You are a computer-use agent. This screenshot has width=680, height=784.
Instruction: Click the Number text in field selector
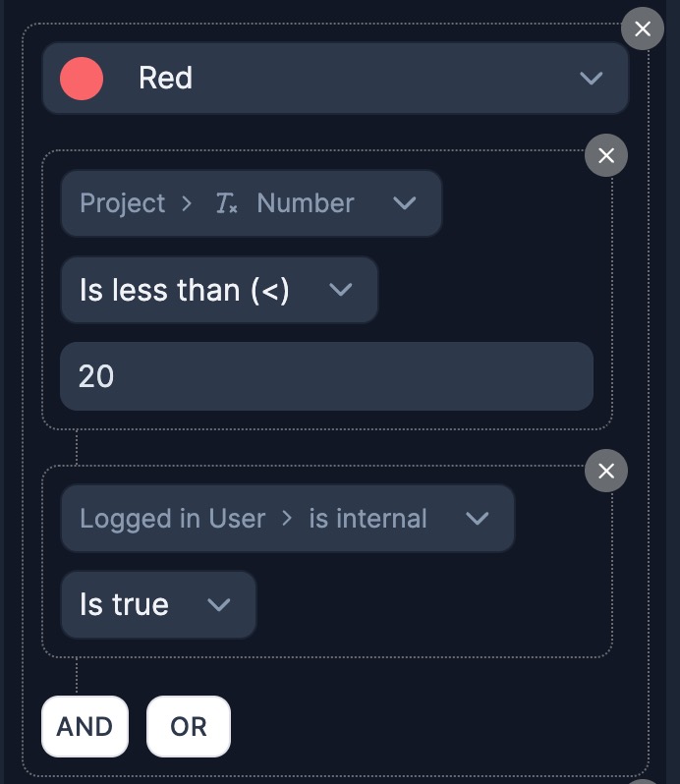305,203
